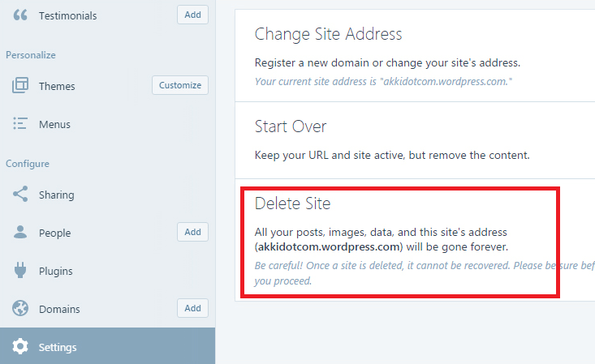This screenshot has width=595, height=364.
Task: Click the Personalize section heading
Action: point(31,55)
